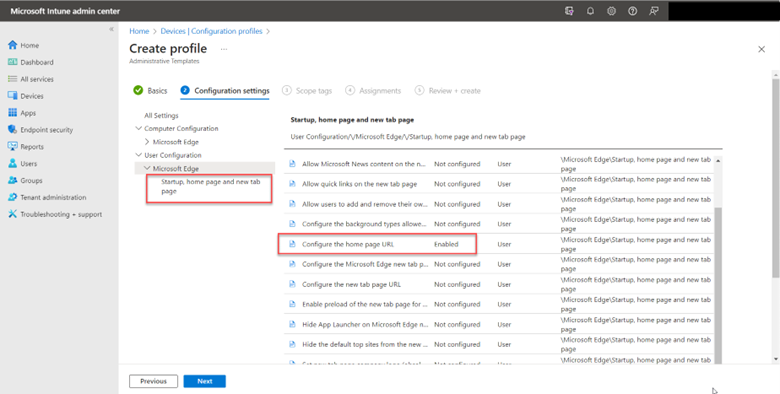This screenshot has height=394, width=780.
Task: Click document icon for Hide the default top sites
Action: [x=292, y=344]
